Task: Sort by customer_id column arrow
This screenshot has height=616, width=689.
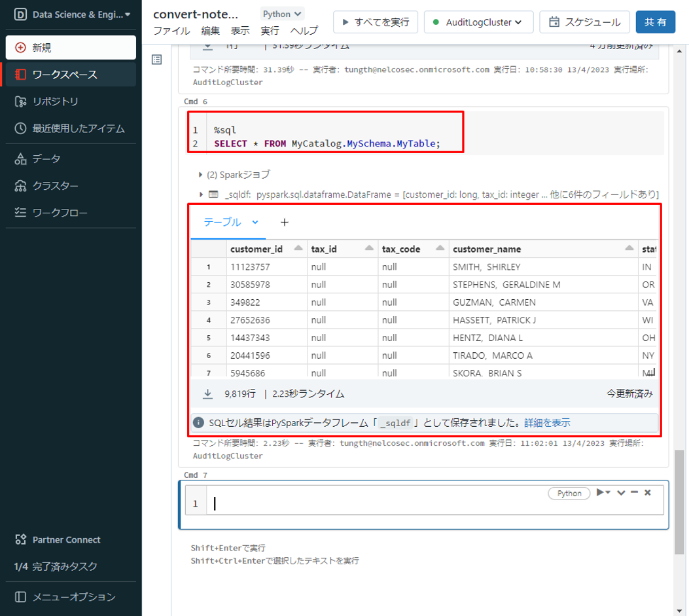Action: click(298, 249)
